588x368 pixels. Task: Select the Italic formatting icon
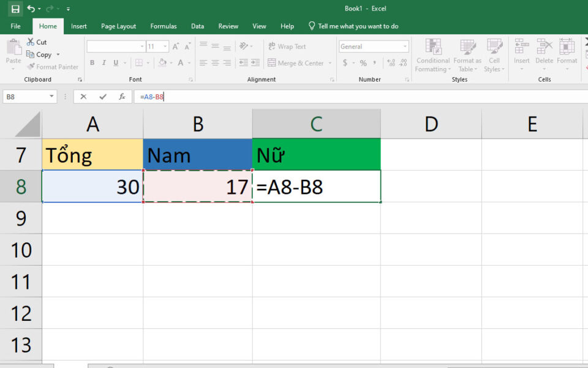(x=103, y=63)
